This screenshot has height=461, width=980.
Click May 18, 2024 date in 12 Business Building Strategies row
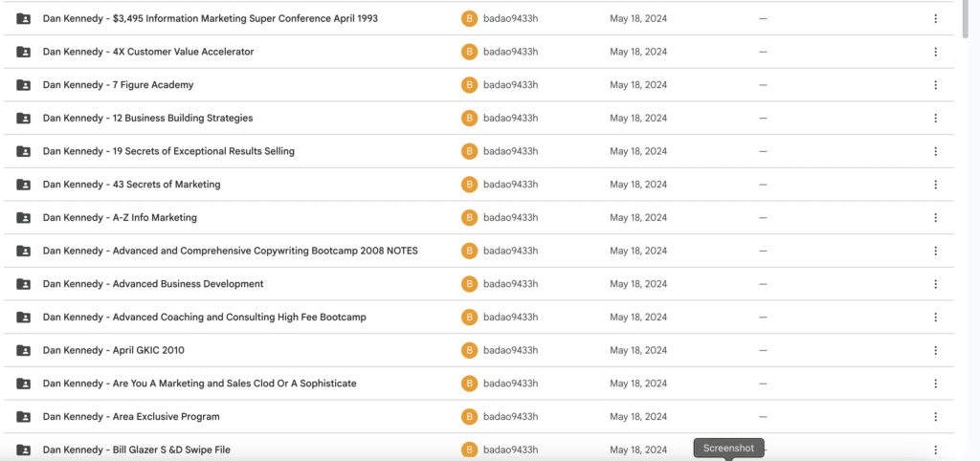click(x=638, y=118)
